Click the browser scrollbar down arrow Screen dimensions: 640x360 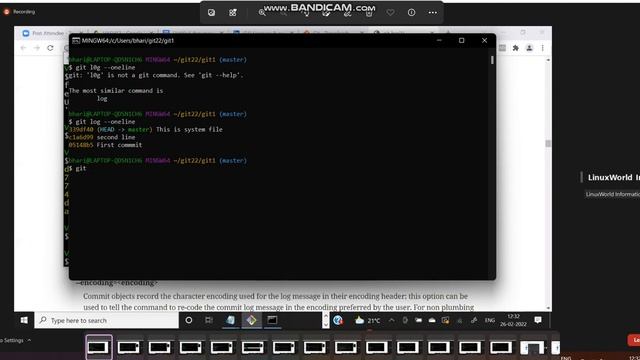pos(548,308)
